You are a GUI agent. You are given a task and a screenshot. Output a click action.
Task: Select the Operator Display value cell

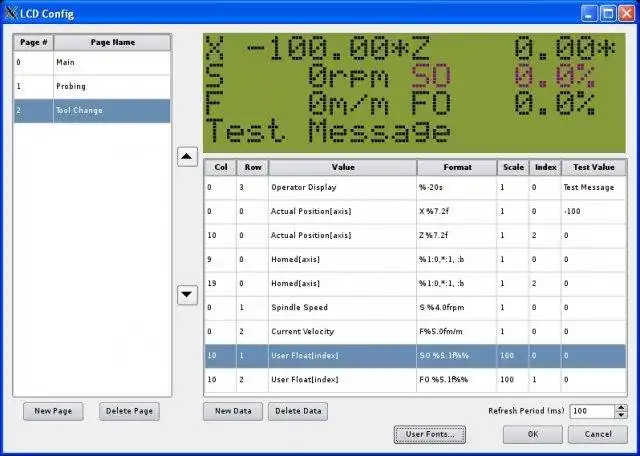[x=342, y=188]
